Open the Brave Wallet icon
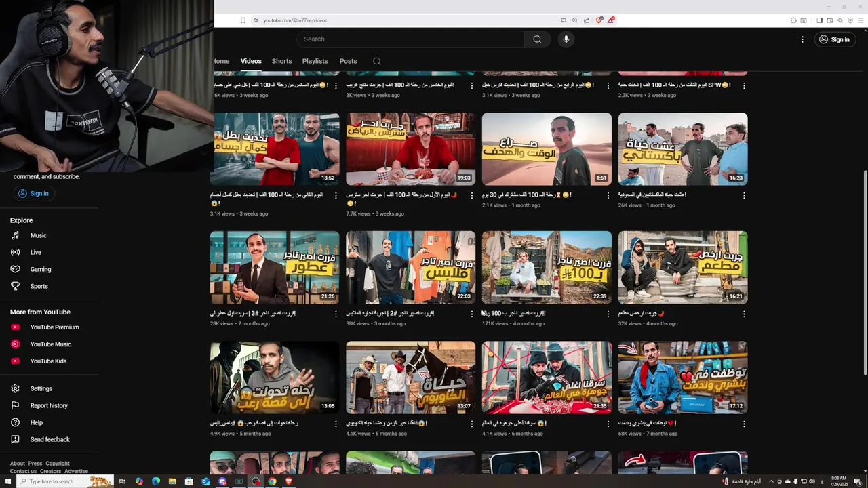 coord(830,20)
